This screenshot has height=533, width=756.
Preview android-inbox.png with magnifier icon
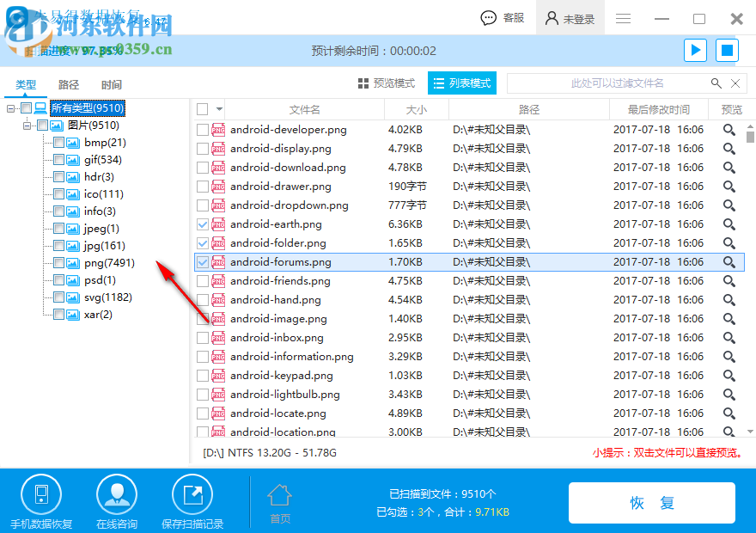[729, 338]
